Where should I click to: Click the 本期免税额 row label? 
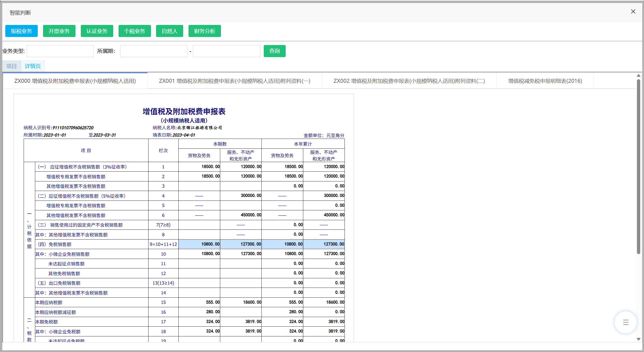[x=47, y=322]
